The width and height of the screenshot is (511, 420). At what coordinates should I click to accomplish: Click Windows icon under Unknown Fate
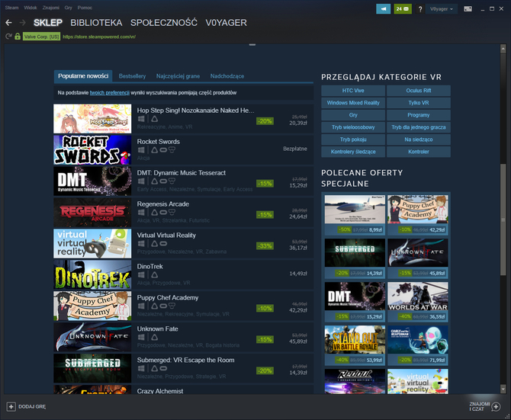(x=141, y=338)
